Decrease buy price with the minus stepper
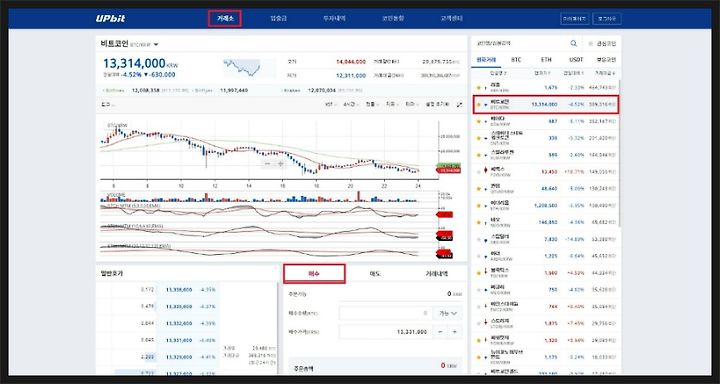Image resolution: width=720 pixels, height=384 pixels. pos(440,332)
